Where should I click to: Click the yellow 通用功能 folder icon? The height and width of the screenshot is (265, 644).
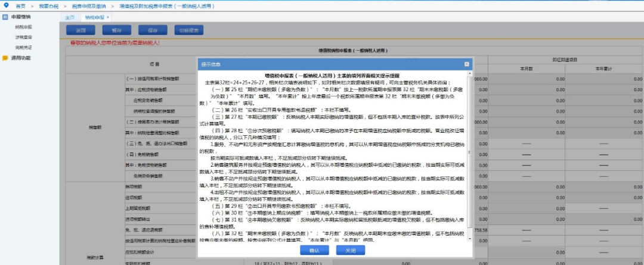tap(5, 58)
